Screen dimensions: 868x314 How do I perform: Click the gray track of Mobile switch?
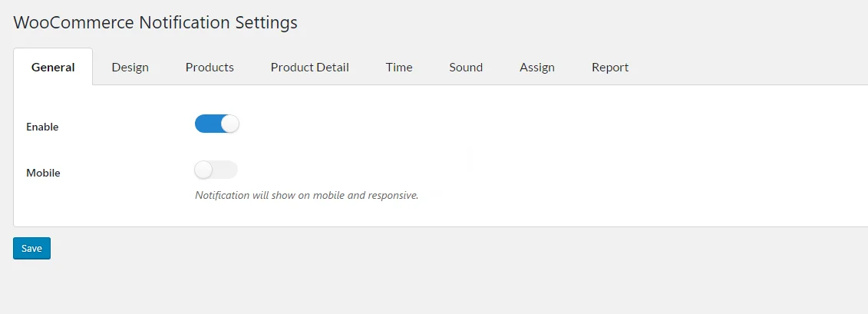click(226, 170)
